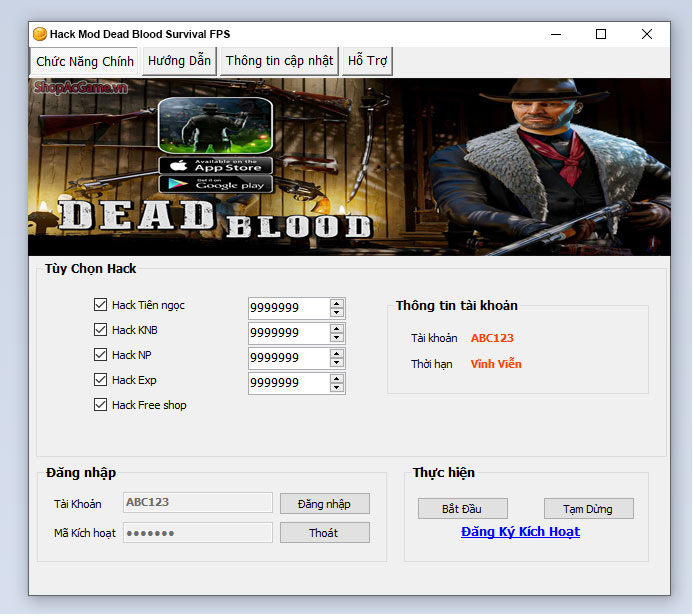Click the Tài Khoản input field
This screenshot has width=693, height=616.
tap(198, 502)
